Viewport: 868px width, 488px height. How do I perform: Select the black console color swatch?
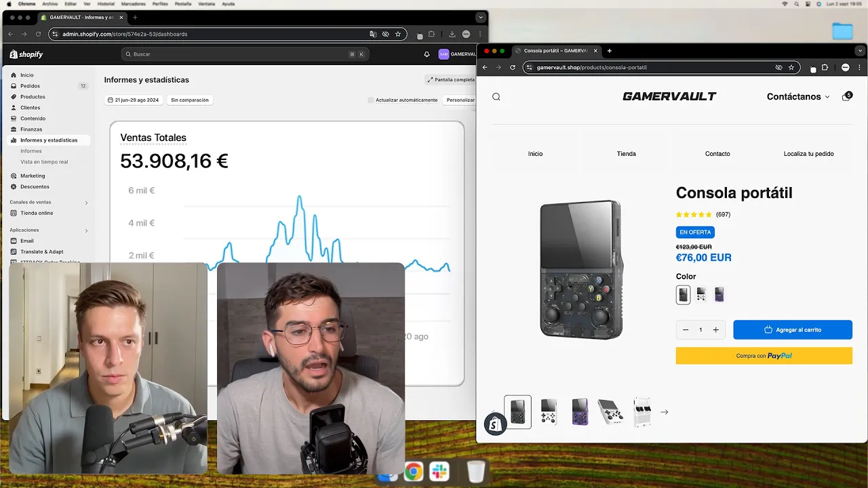coord(684,294)
